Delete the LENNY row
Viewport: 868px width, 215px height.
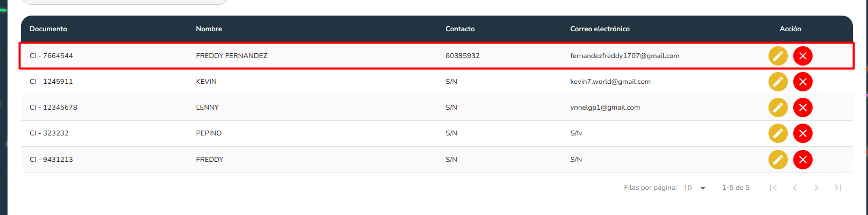(x=802, y=107)
